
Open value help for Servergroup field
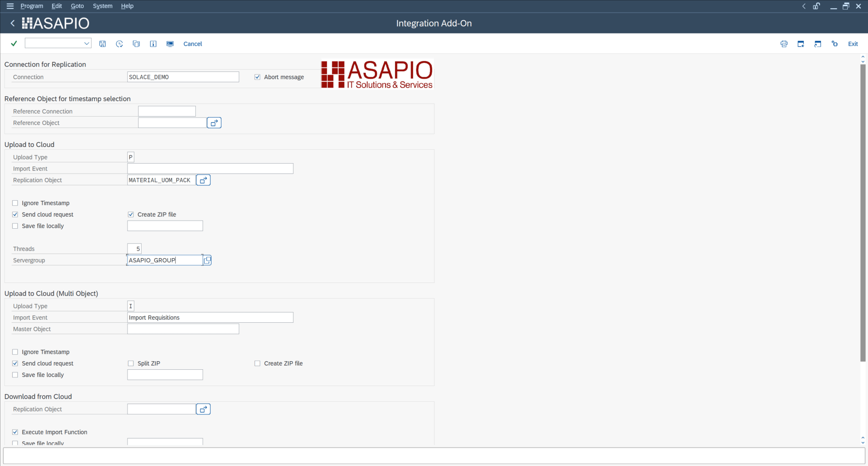coord(207,260)
